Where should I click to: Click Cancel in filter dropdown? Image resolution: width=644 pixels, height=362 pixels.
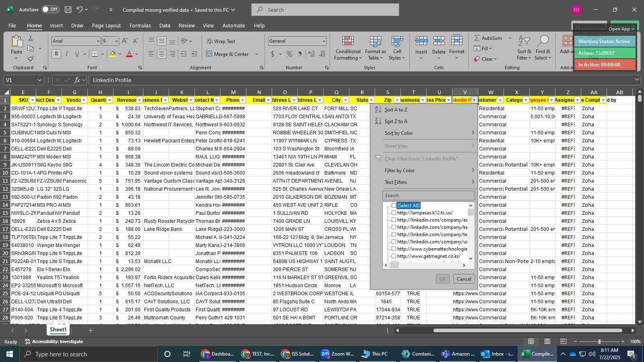(x=464, y=279)
